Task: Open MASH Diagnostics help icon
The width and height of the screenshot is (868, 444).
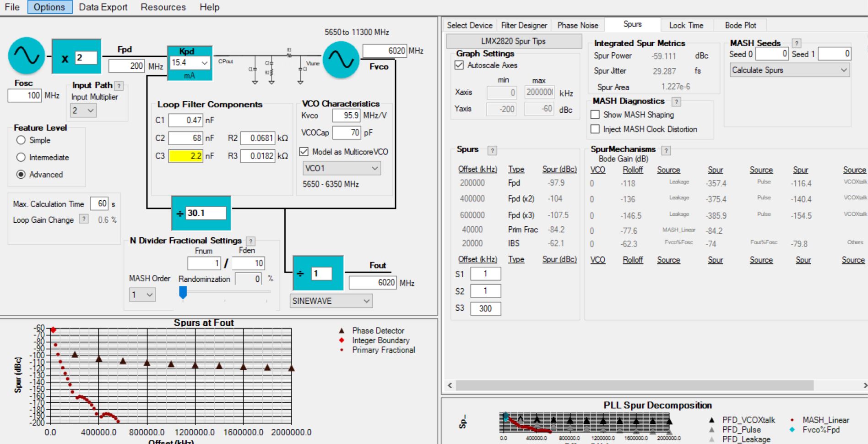Action: coord(676,101)
